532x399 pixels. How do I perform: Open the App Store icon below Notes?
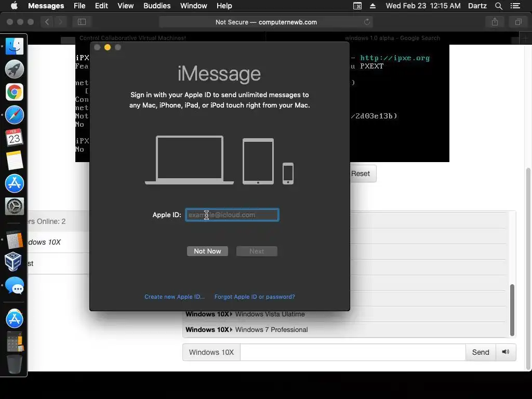pos(14,183)
